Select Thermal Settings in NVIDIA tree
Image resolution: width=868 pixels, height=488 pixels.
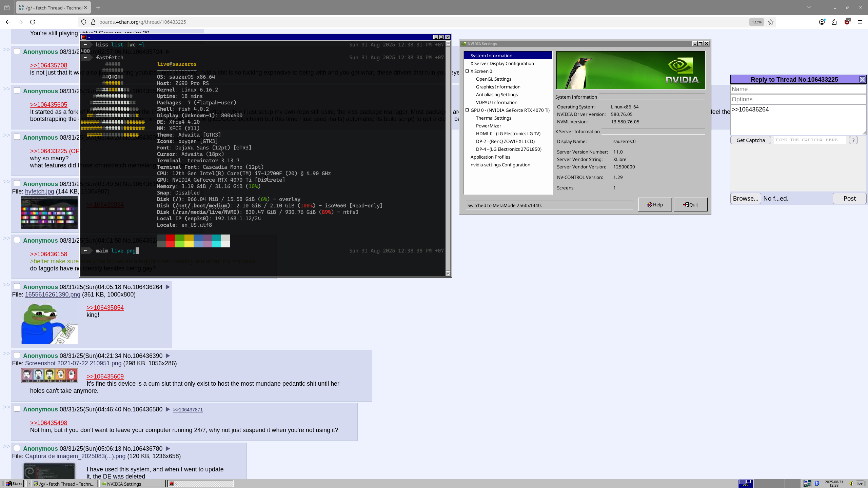[494, 118]
